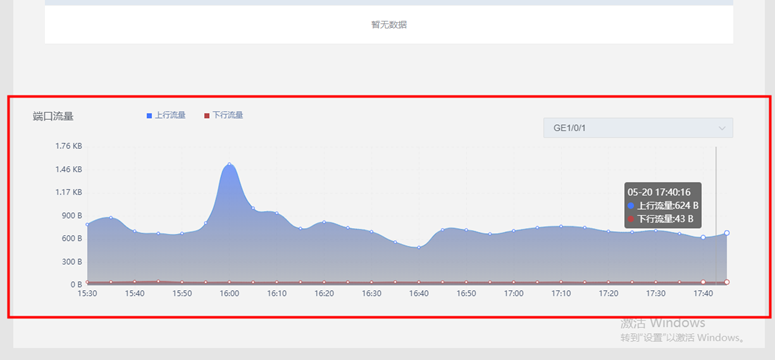Open the GE1/0/1 port dropdown

pos(638,128)
